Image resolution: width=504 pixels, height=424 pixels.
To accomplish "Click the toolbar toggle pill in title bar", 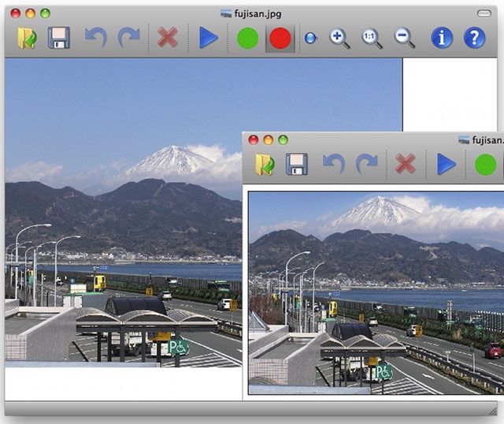I will pos(484,13).
